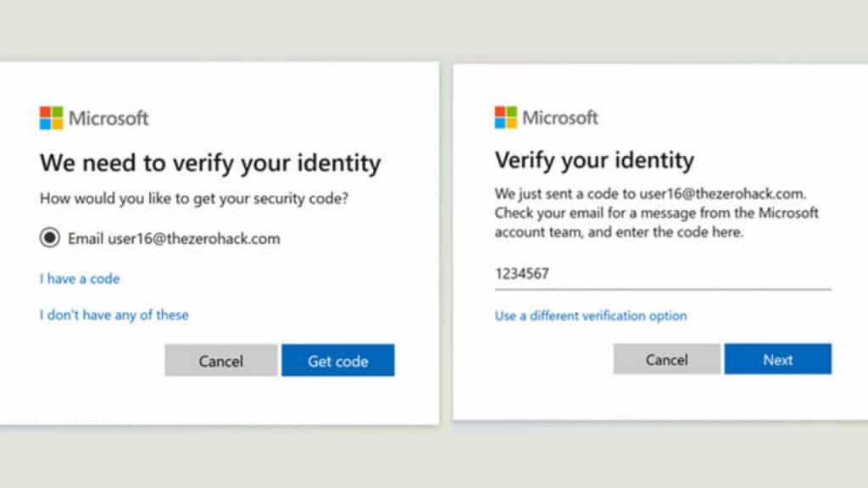
Task: Click the Next button
Action: 778,359
